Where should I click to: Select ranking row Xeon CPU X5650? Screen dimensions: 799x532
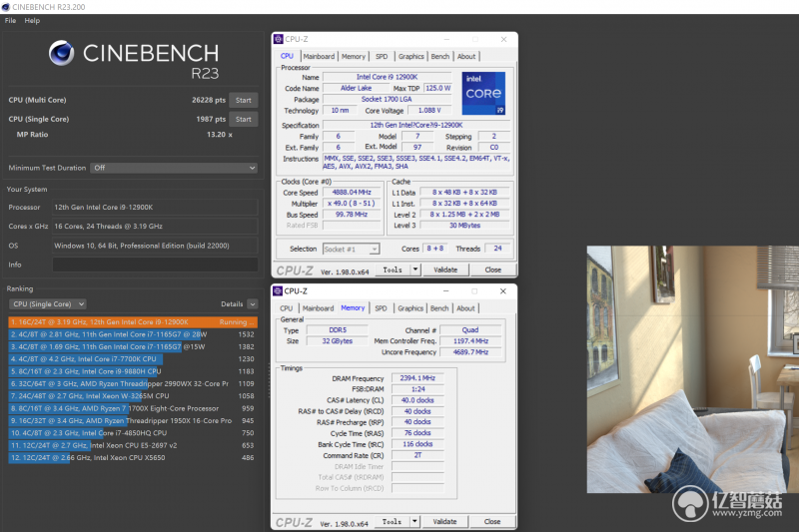pos(133,458)
